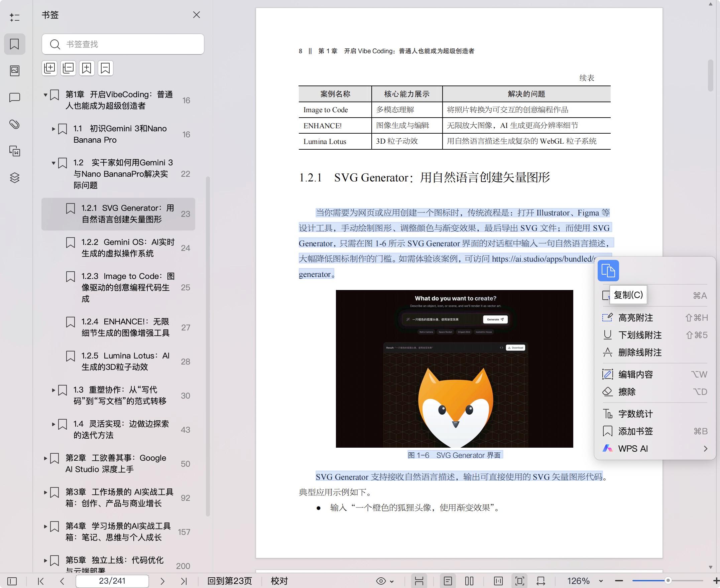Expand the 第5章 bookmark
The width and height of the screenshot is (720, 588).
45,561
